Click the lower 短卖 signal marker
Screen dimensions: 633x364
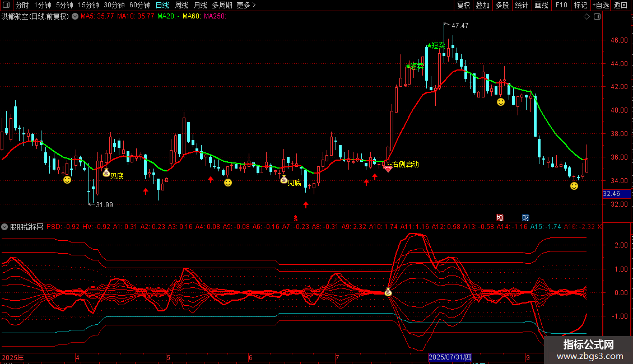416,66
